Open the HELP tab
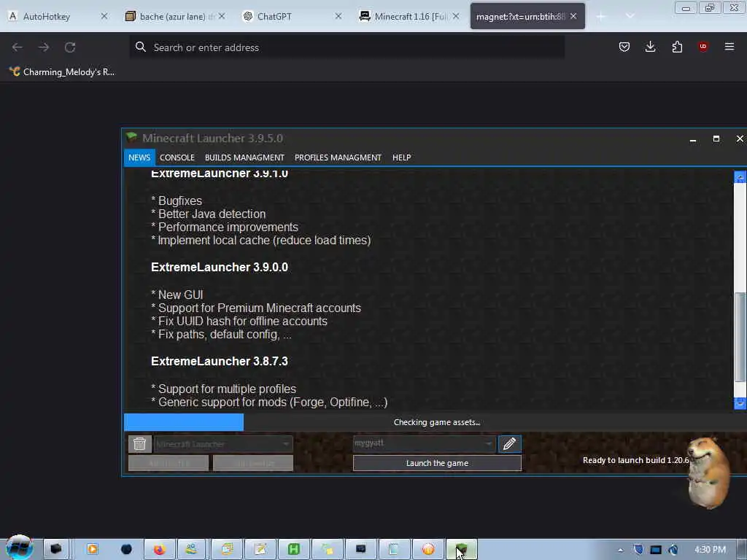Screen dimensions: 747x560 coord(401,157)
